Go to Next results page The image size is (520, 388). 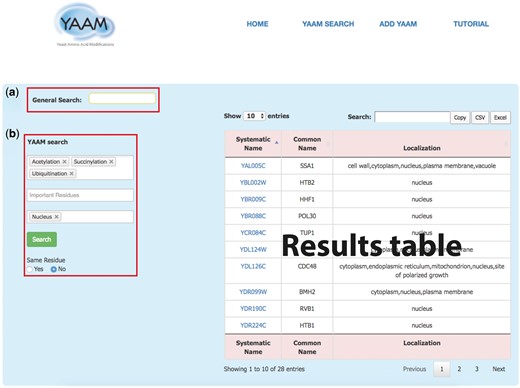point(499,369)
